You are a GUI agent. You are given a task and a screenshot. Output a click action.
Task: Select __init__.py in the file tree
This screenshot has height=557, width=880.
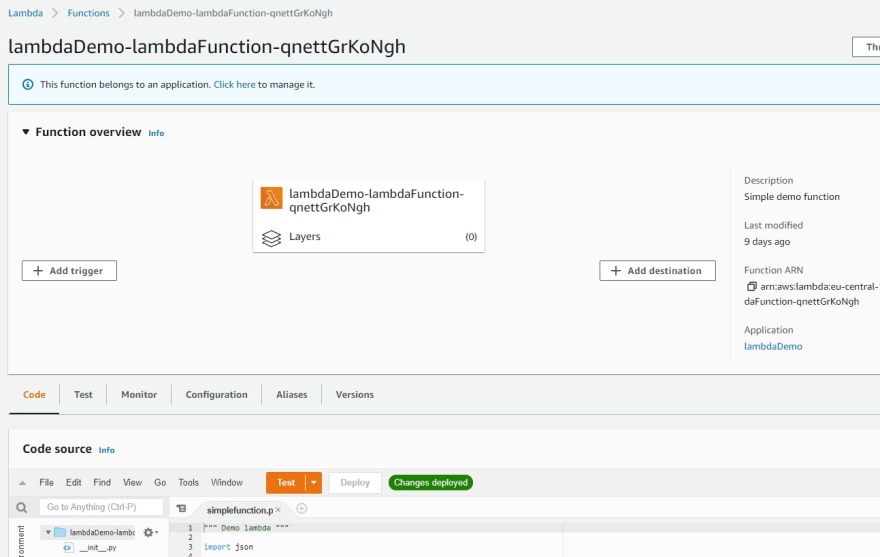pyautogui.click(x=98, y=547)
